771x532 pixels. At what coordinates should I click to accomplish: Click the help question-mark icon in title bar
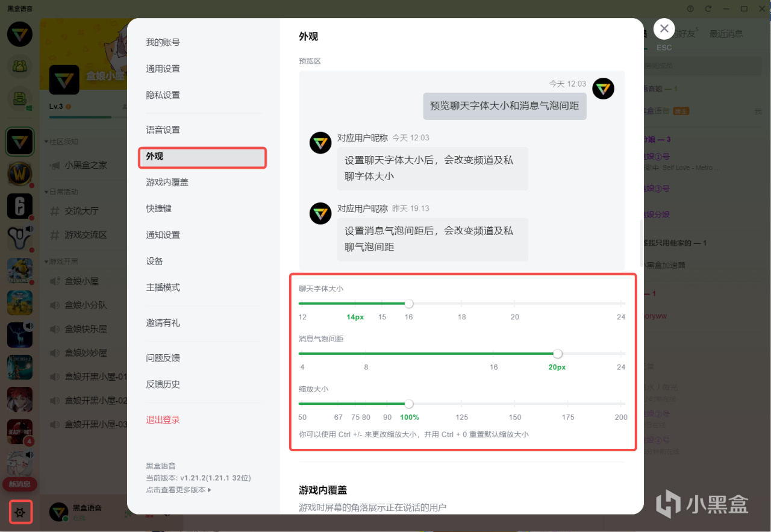click(x=690, y=8)
